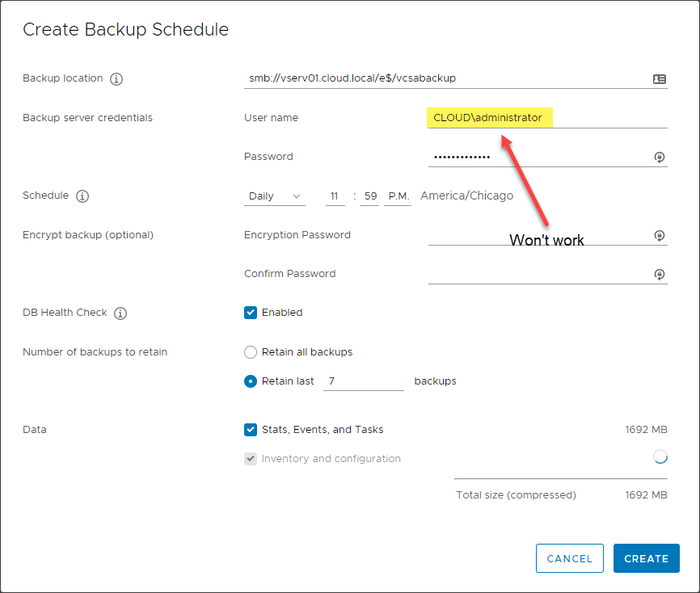Image resolution: width=700 pixels, height=593 pixels.
Task: Click the DB Health Check info icon
Action: pos(120,313)
